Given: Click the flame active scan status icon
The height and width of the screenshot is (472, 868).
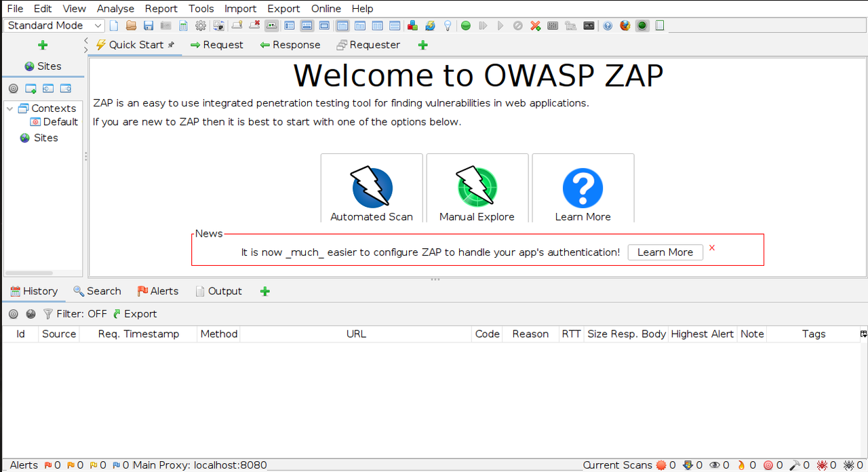Looking at the screenshot, I should point(741,465).
